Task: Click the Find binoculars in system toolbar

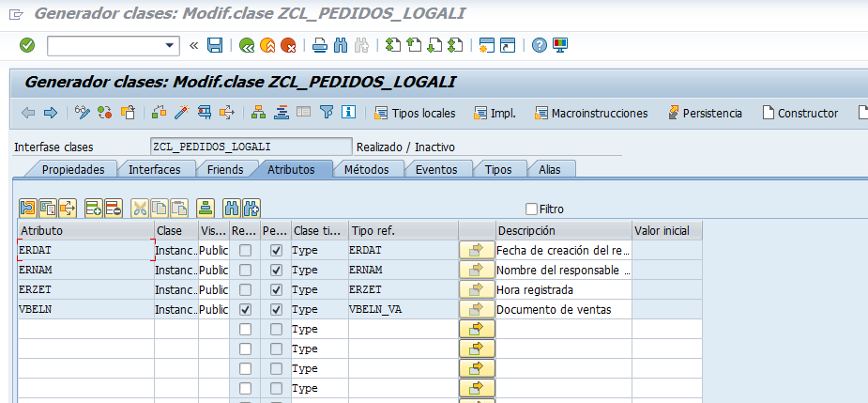Action: [341, 45]
